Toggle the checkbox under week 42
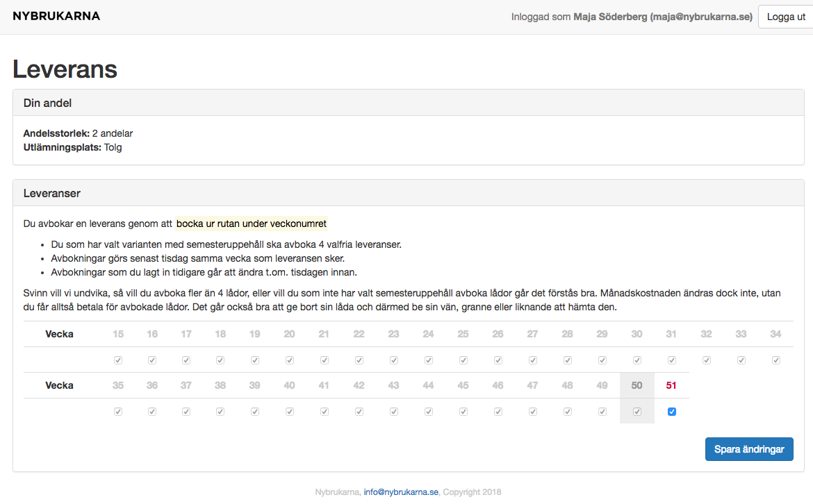This screenshot has height=504, width=813. [x=359, y=412]
